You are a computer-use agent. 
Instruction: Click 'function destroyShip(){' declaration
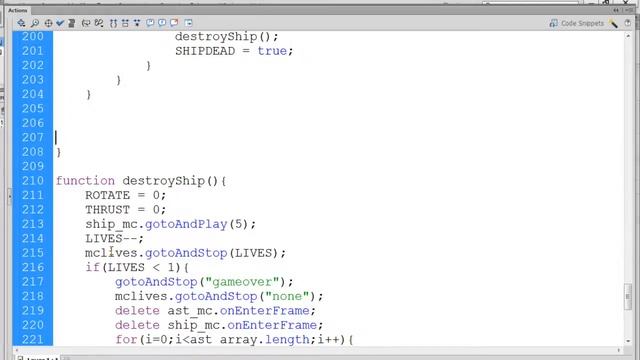[x=141, y=181]
